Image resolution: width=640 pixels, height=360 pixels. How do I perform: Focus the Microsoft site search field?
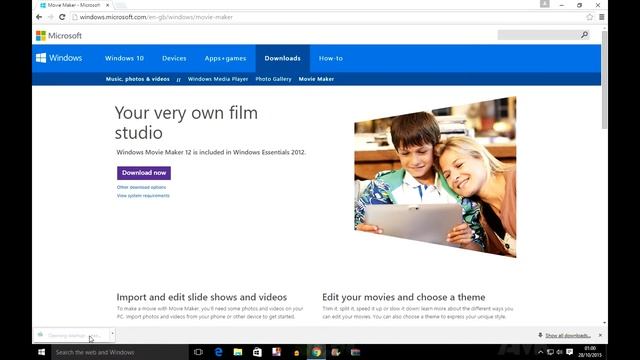click(539, 35)
